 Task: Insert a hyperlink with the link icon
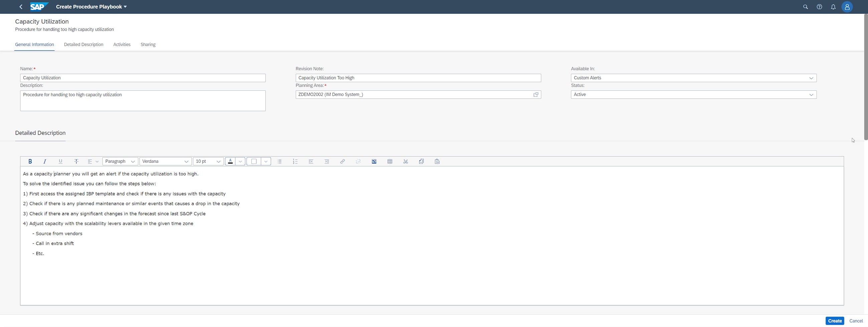click(x=342, y=161)
